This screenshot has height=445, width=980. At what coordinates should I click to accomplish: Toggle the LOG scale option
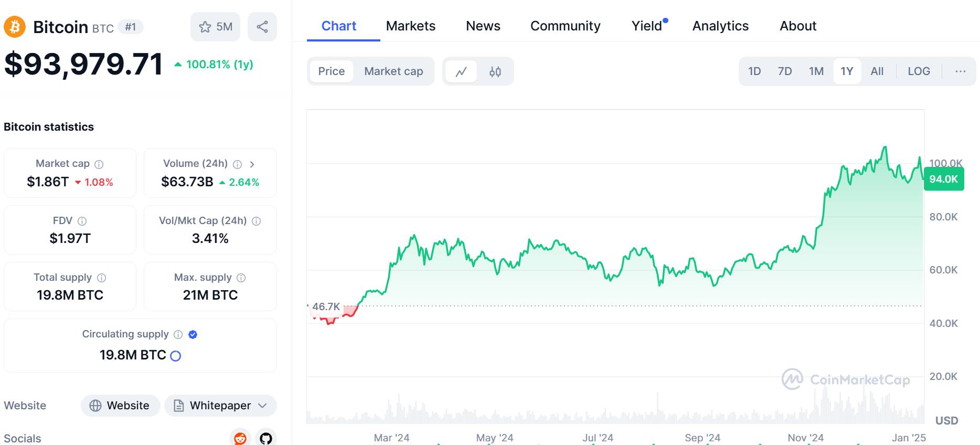[x=919, y=71]
